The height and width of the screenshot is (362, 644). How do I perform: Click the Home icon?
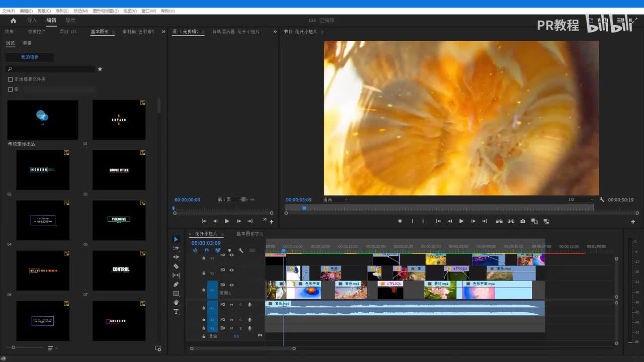pos(14,21)
